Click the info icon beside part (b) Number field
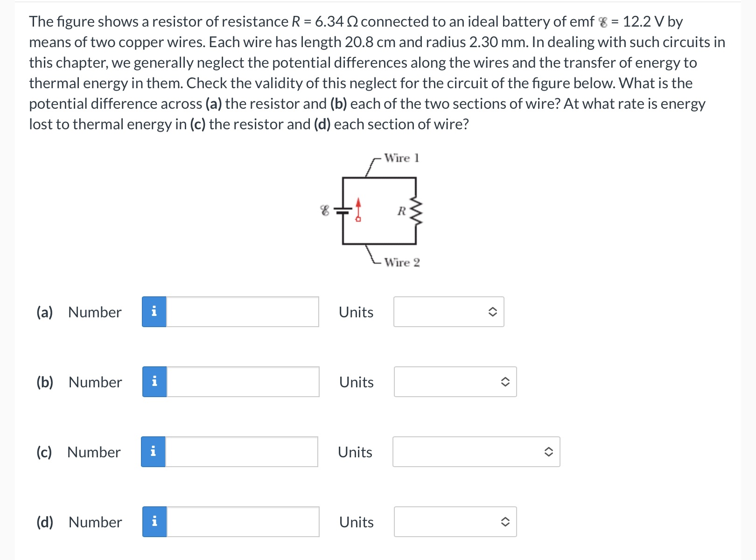This screenshot has width=756, height=560. (x=154, y=382)
